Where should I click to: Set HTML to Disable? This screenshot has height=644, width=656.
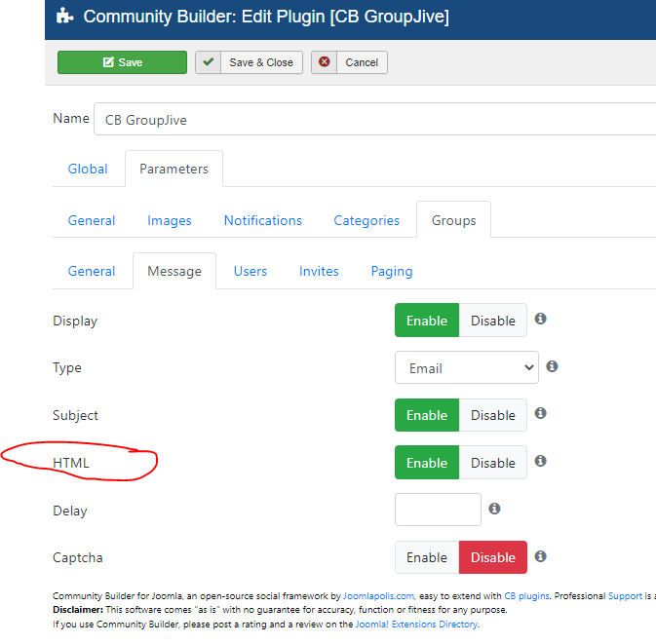pyautogui.click(x=493, y=463)
